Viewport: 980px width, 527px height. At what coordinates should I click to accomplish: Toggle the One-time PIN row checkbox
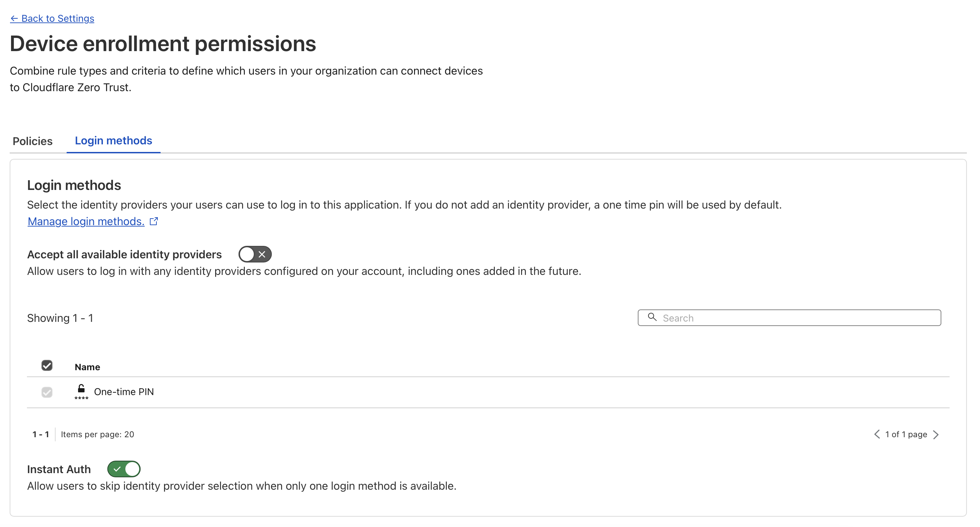pyautogui.click(x=47, y=392)
